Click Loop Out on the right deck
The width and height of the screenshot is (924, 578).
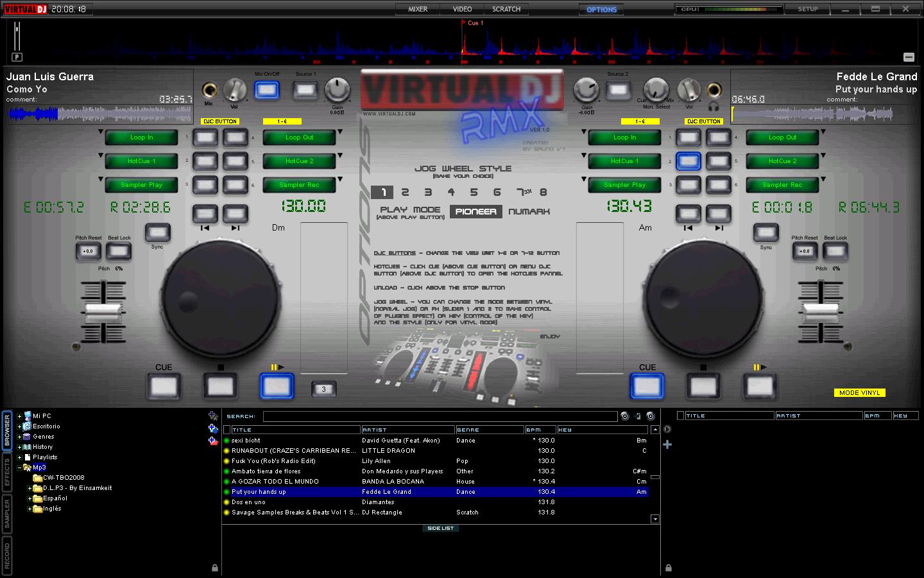coord(782,137)
